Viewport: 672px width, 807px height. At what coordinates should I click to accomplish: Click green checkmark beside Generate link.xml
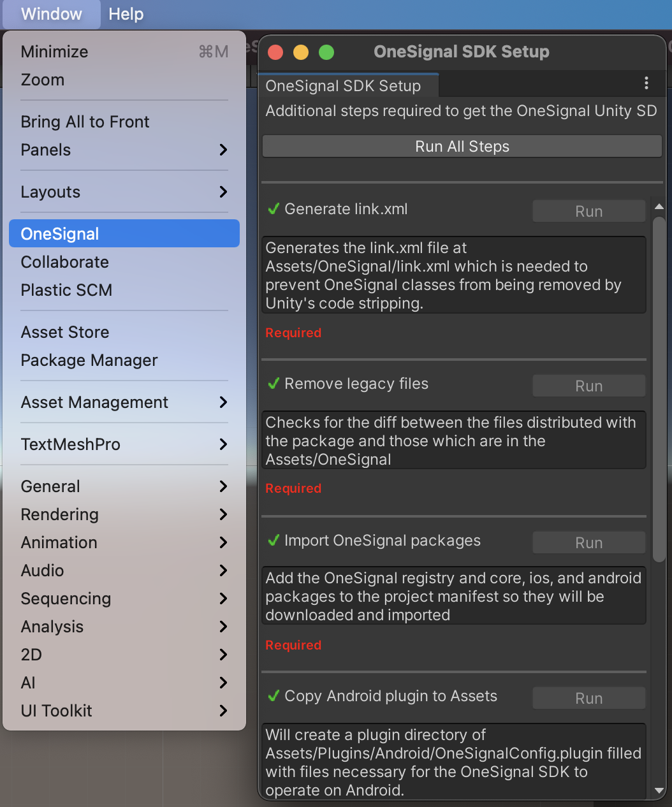tap(274, 209)
